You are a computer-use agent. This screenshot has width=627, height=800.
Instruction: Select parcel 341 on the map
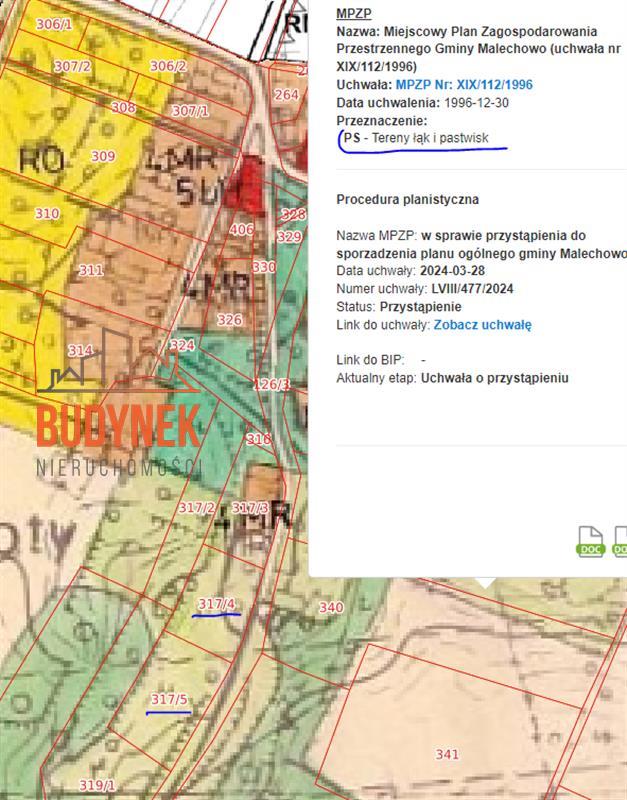(x=447, y=754)
